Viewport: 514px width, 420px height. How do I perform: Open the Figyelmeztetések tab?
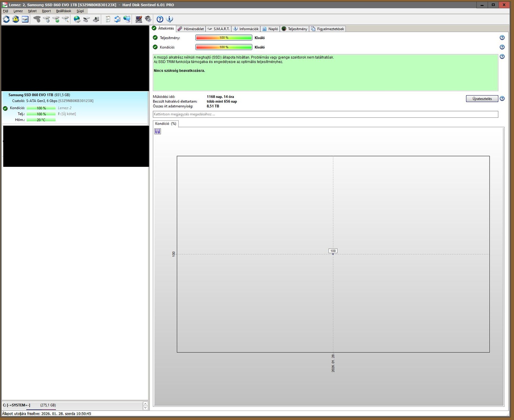click(x=328, y=29)
